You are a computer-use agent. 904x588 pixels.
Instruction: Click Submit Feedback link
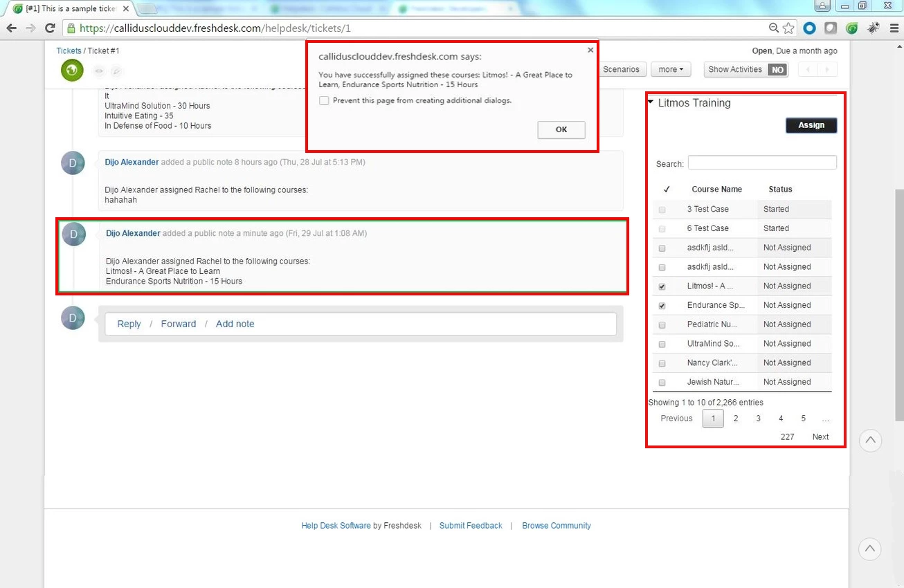471,526
